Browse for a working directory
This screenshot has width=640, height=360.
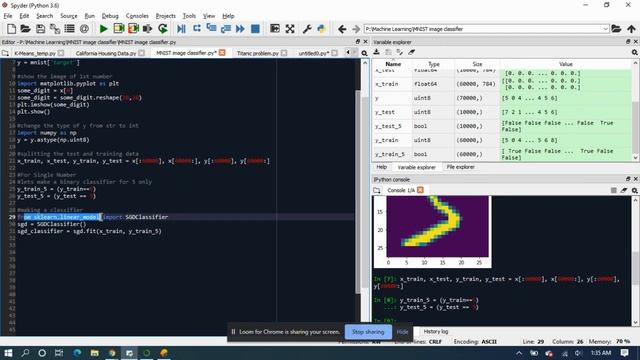click(x=616, y=29)
